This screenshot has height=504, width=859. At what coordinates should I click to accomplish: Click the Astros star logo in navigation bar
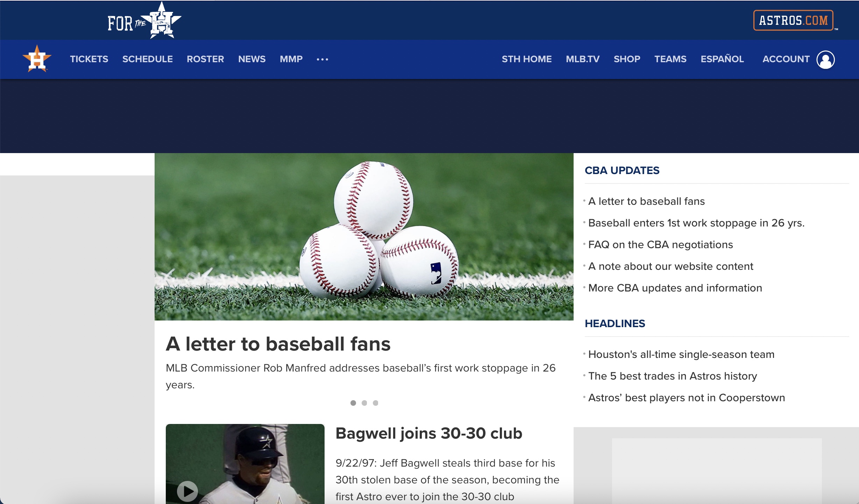(x=37, y=59)
